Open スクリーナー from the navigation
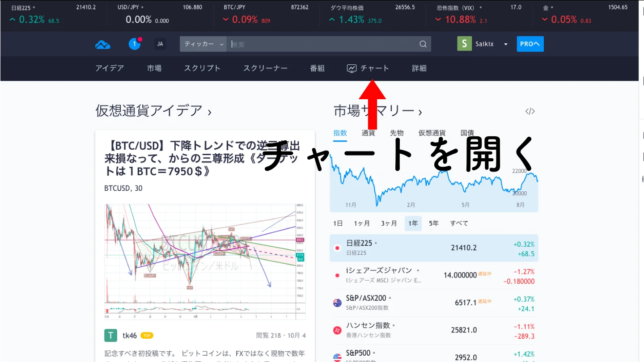 click(x=265, y=68)
